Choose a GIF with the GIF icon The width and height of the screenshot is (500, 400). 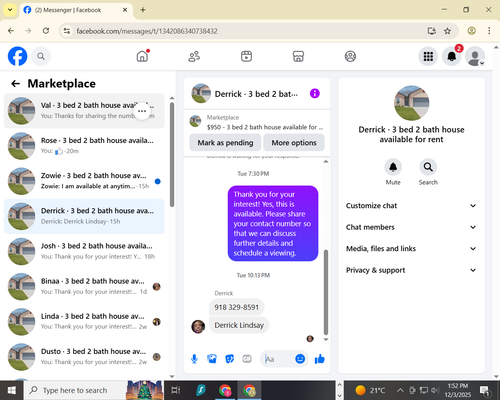[x=247, y=359]
